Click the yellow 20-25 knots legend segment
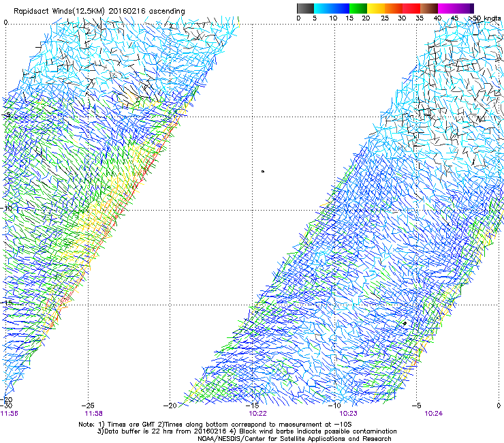The width and height of the screenshot is (504, 443). (376, 8)
